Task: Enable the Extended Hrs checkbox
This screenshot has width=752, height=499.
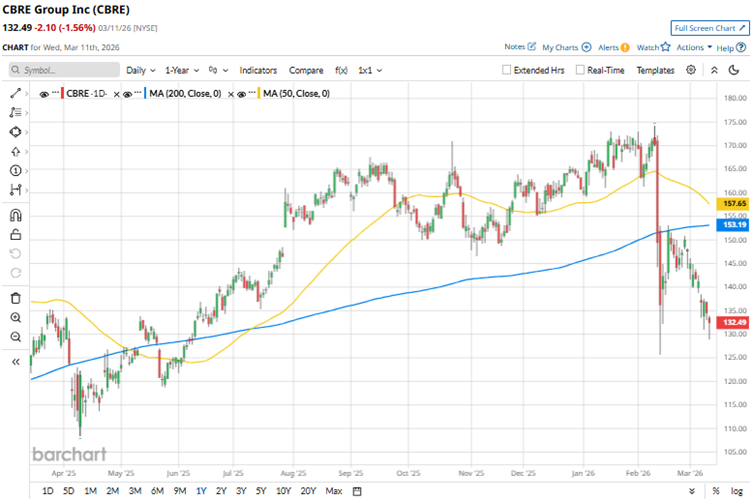Action: click(508, 71)
